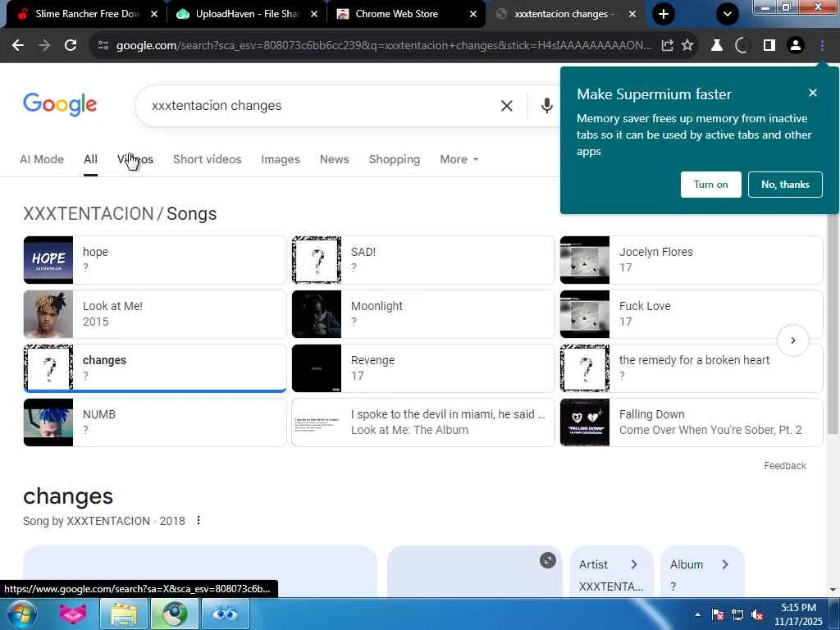Expand the Album info chip

tap(702, 572)
